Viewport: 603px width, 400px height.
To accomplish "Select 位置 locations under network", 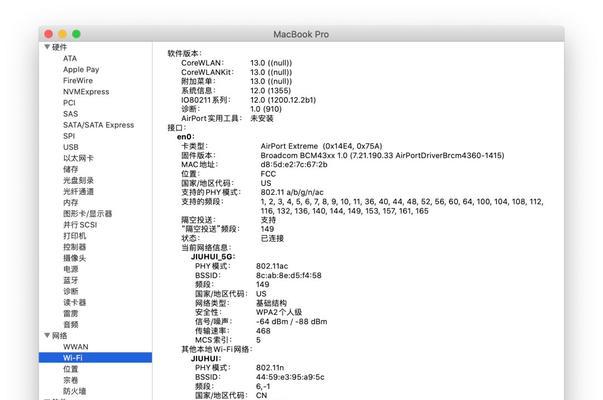I will pyautogui.click(x=71, y=369).
